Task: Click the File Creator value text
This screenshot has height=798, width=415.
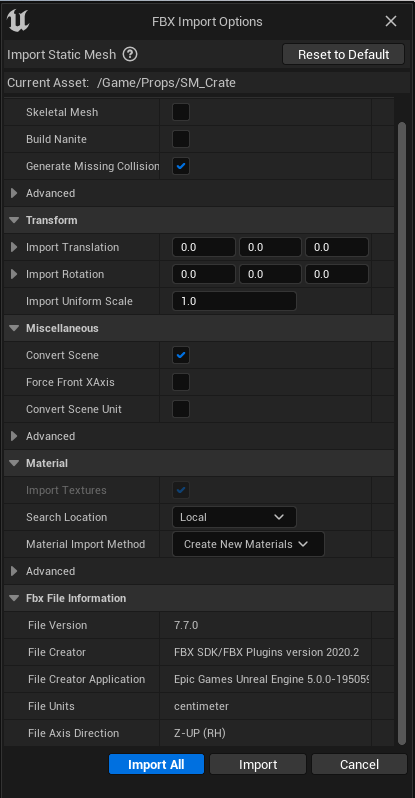Action: coord(266,652)
